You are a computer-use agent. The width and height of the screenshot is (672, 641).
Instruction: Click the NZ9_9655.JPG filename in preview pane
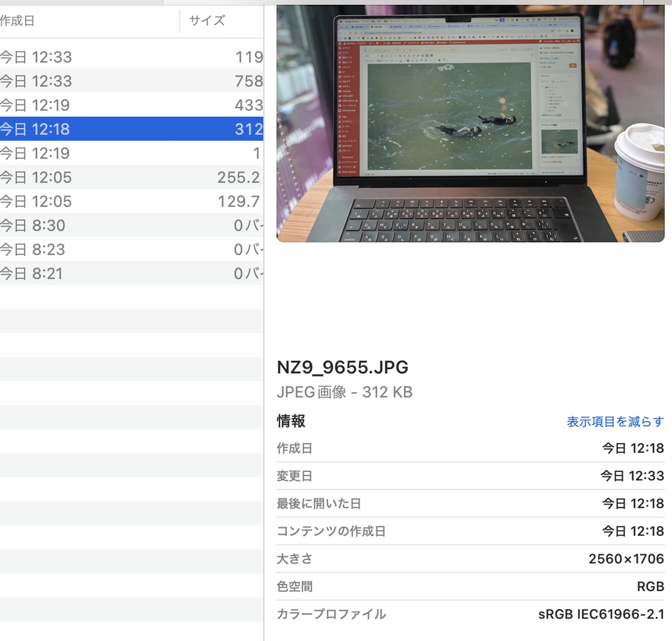coord(342,367)
